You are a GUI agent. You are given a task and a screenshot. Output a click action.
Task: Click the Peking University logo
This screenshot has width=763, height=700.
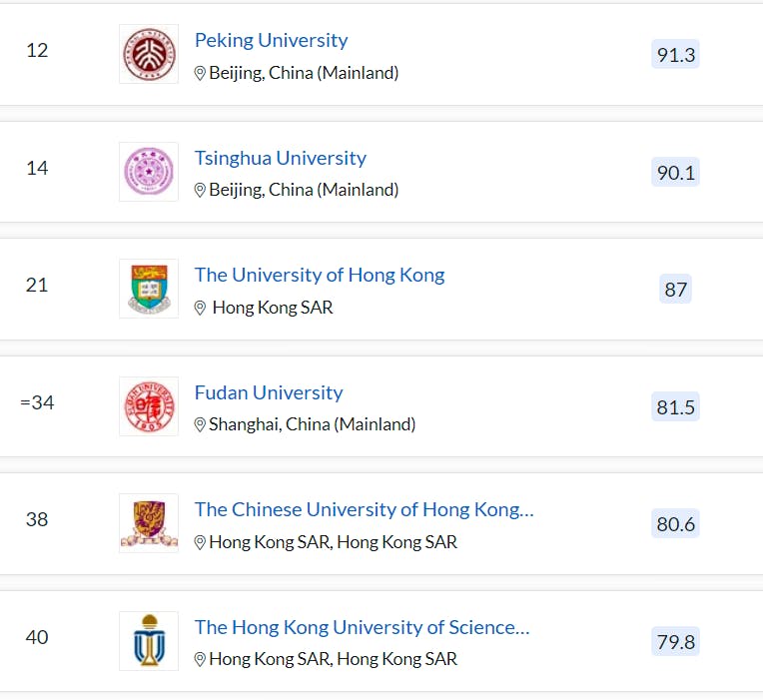[149, 54]
